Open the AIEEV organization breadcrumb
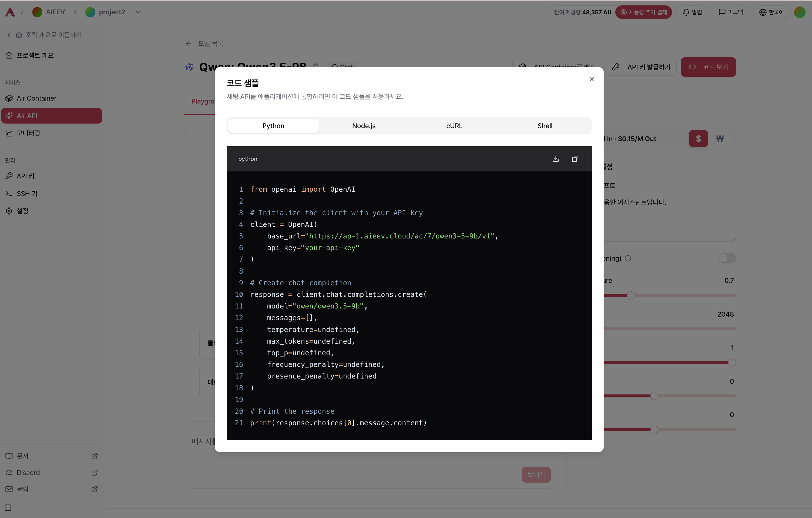The height and width of the screenshot is (518, 812). coord(49,12)
